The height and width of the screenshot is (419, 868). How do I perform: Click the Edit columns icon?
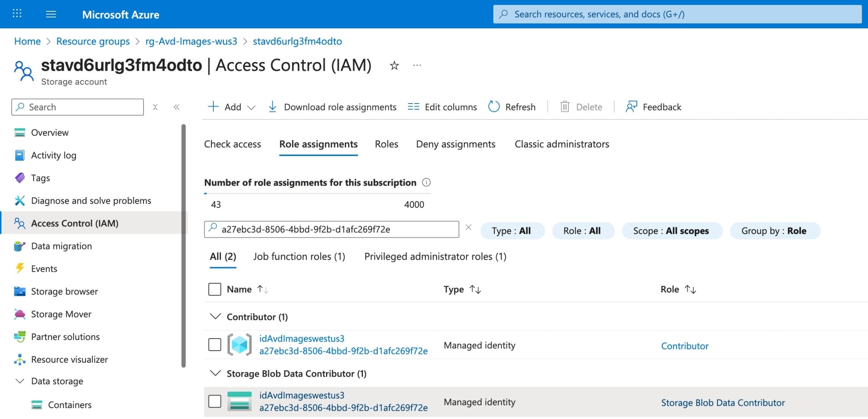tap(414, 107)
